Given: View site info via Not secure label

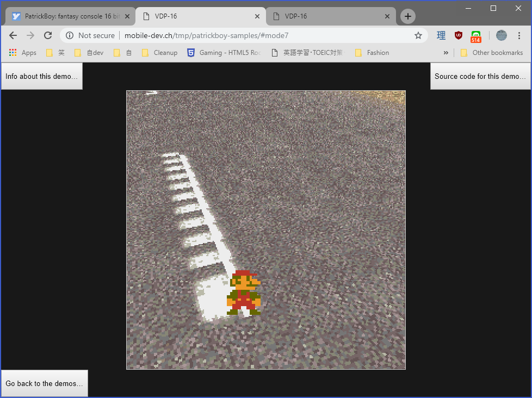Looking at the screenshot, I should 90,35.
